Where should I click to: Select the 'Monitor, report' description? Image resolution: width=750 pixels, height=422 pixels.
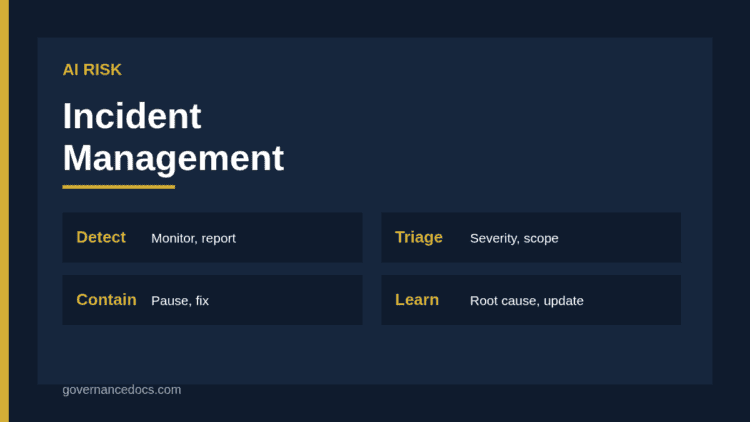(x=193, y=238)
